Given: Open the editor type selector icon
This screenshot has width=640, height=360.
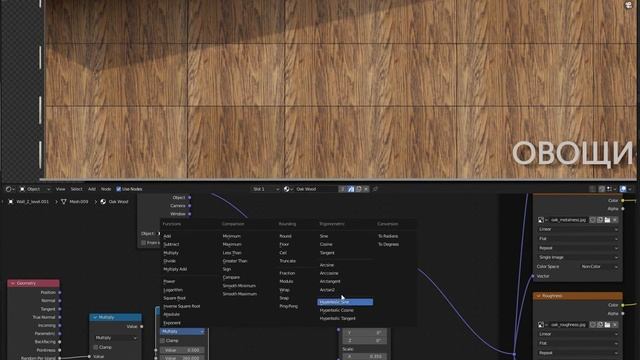Looking at the screenshot, I should (10, 189).
